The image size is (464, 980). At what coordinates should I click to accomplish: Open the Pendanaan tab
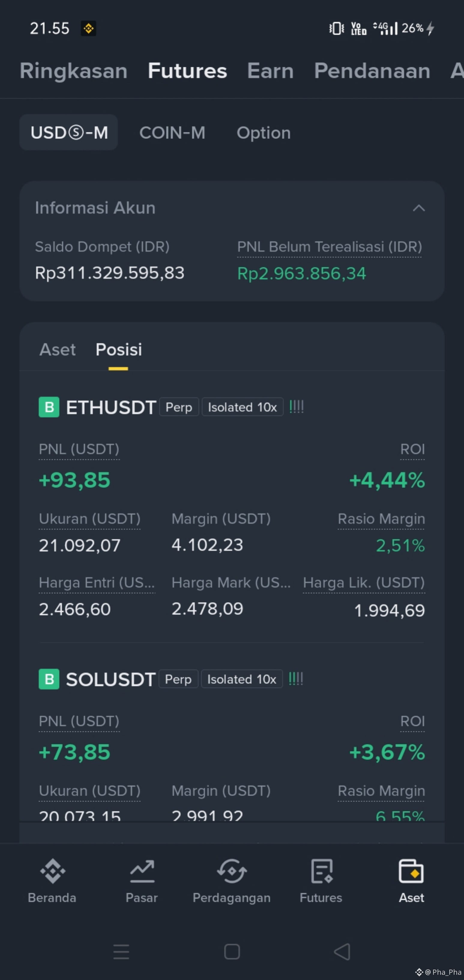[372, 71]
